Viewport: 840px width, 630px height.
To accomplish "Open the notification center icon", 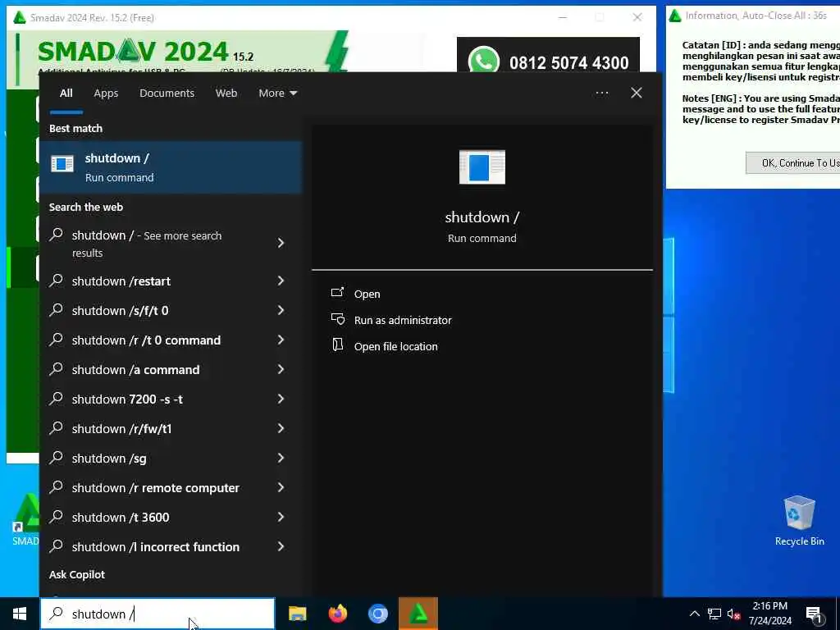I will tap(814, 615).
